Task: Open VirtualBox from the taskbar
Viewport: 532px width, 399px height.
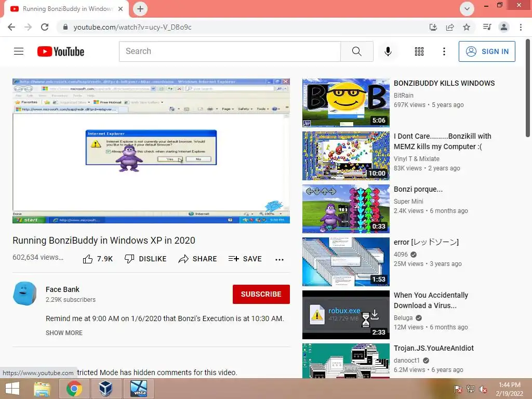Action: tap(105, 389)
